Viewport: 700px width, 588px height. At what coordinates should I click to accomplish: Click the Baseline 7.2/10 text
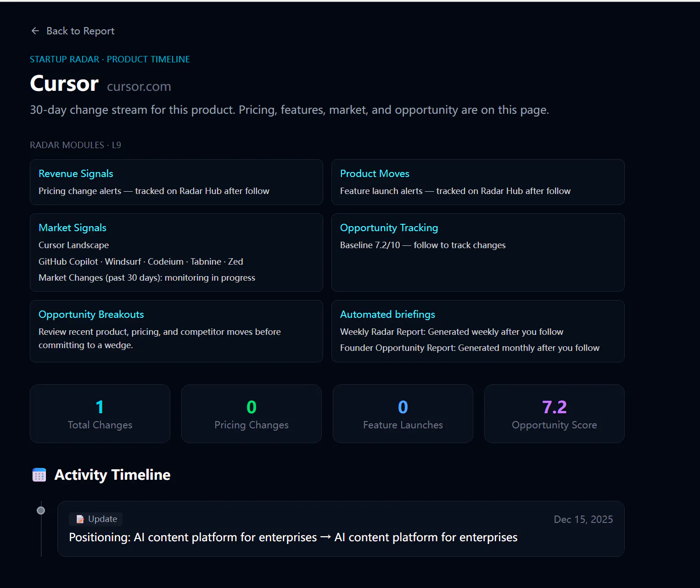coord(423,245)
